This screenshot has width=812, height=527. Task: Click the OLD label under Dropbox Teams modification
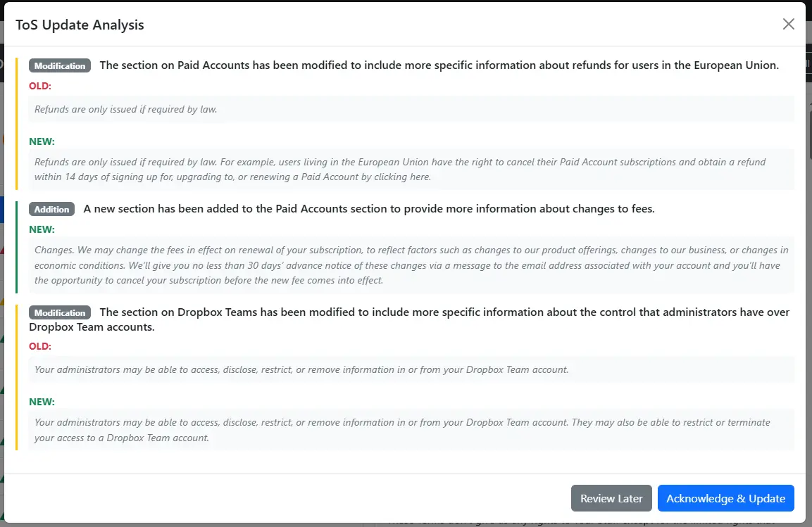click(x=40, y=346)
